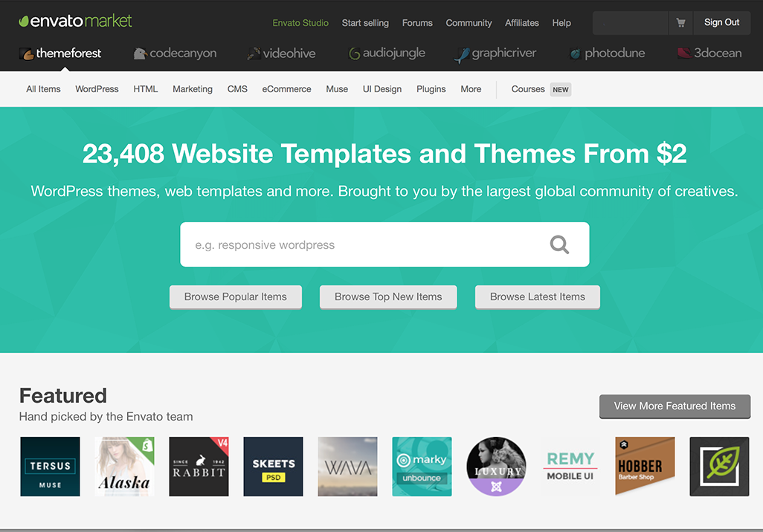Open the Start selling link
The width and height of the screenshot is (763, 532).
365,23
